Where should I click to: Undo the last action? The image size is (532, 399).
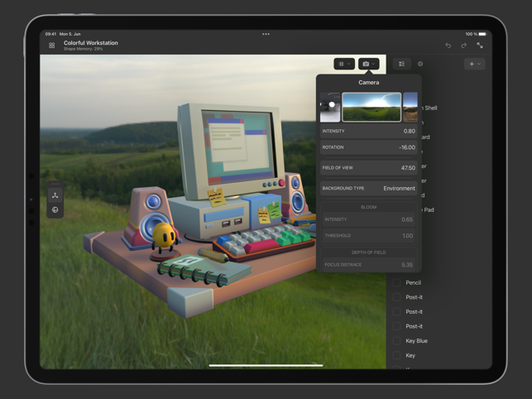448,46
